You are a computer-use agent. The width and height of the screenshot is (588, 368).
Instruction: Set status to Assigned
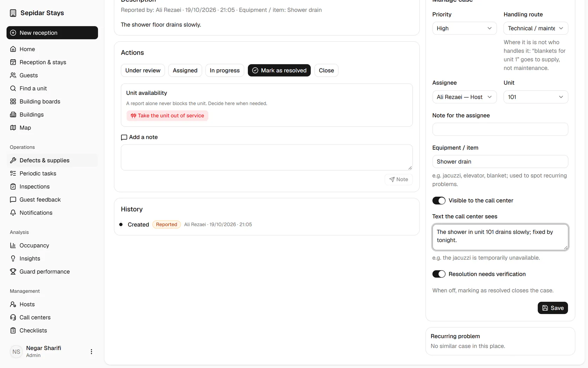185,70
